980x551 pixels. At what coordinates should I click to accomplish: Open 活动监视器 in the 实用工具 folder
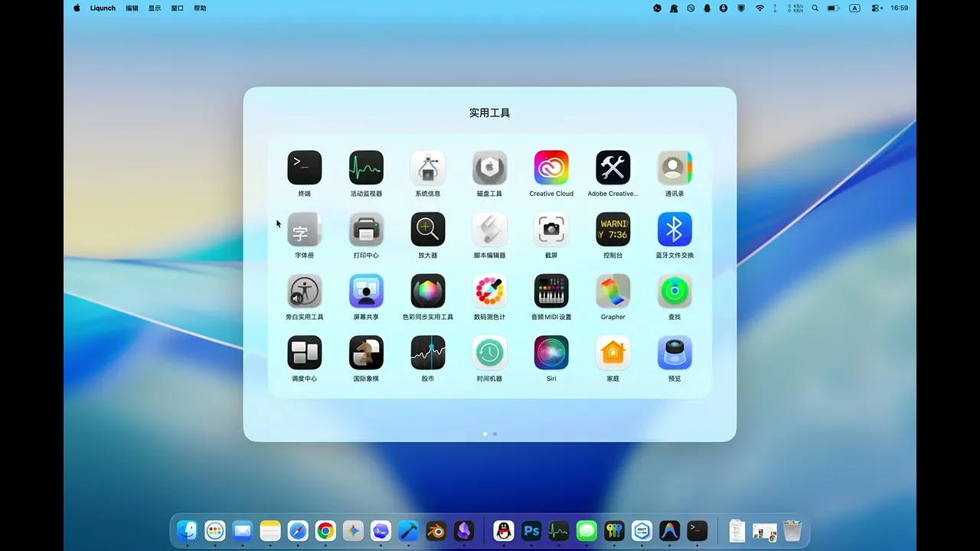pos(366,168)
